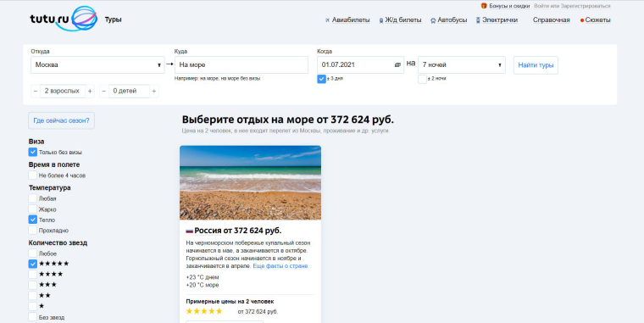Increase children count with plus
The width and height of the screenshot is (644, 323).
(x=154, y=91)
